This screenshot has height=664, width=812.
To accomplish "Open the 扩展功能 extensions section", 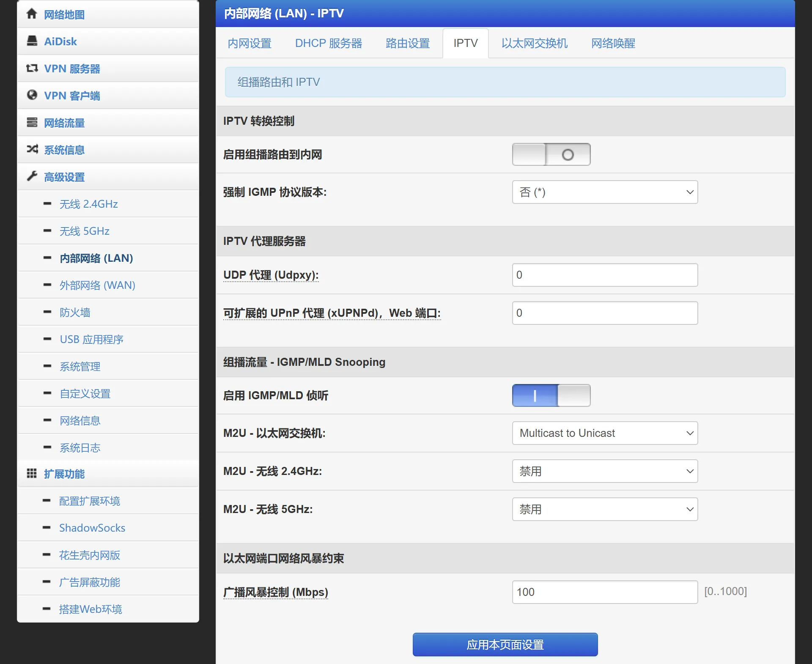I will [x=64, y=474].
